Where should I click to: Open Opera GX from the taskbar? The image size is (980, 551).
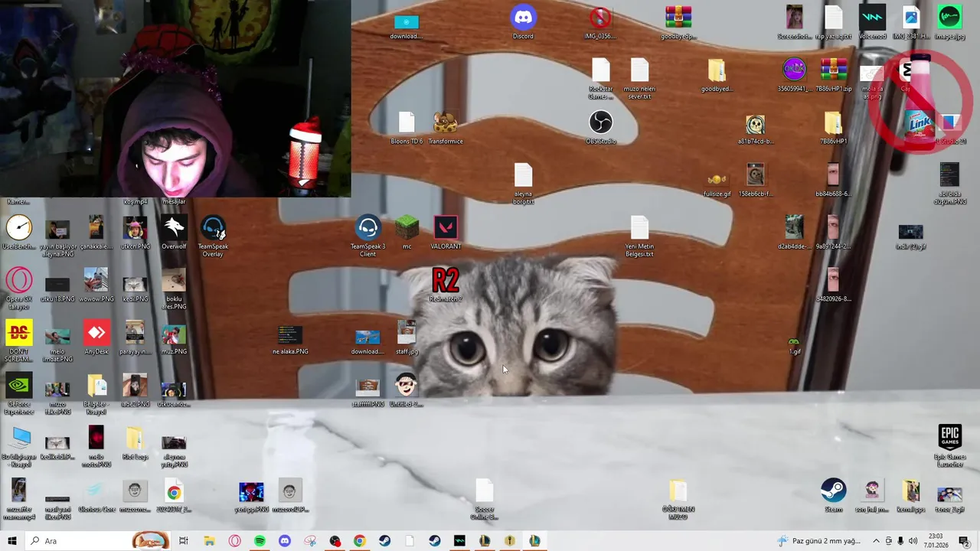coord(234,541)
